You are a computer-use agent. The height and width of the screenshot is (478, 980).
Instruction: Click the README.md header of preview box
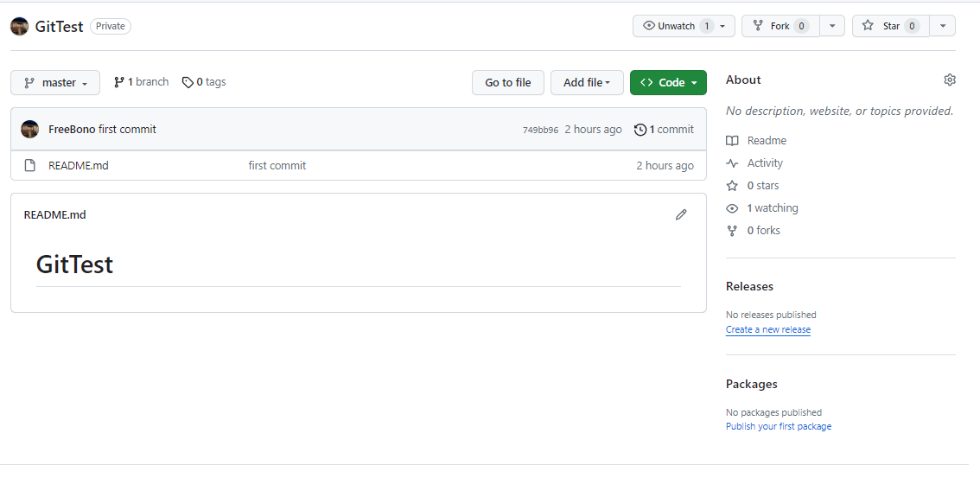click(55, 215)
